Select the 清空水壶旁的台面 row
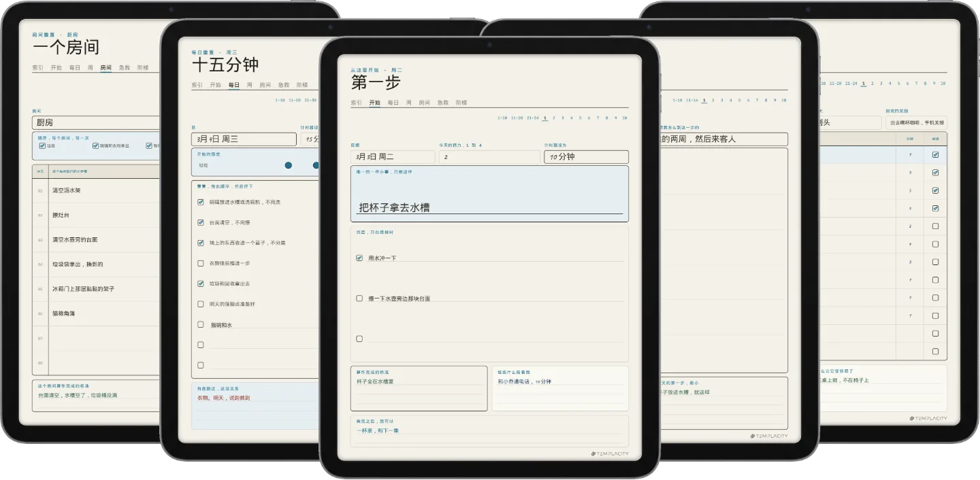This screenshot has height=480, width=980. point(96,239)
